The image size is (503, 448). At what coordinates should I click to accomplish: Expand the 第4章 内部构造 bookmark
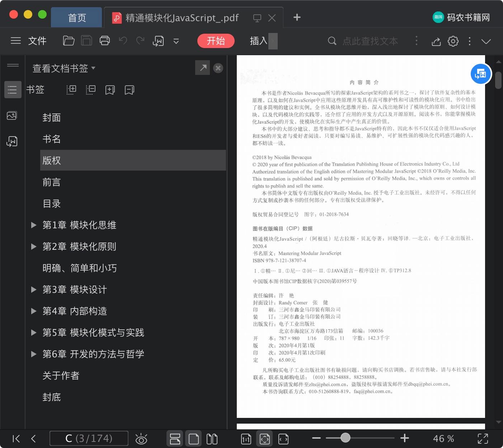(34, 311)
